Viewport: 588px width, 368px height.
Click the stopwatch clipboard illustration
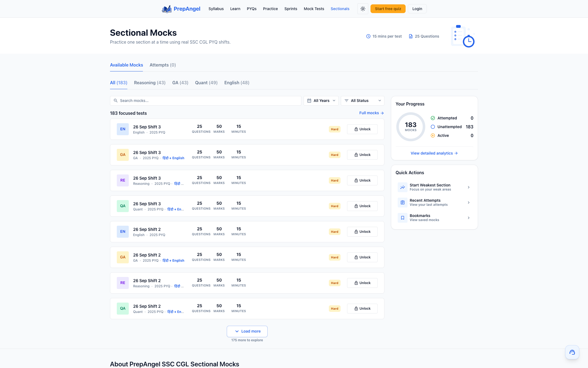[463, 36]
